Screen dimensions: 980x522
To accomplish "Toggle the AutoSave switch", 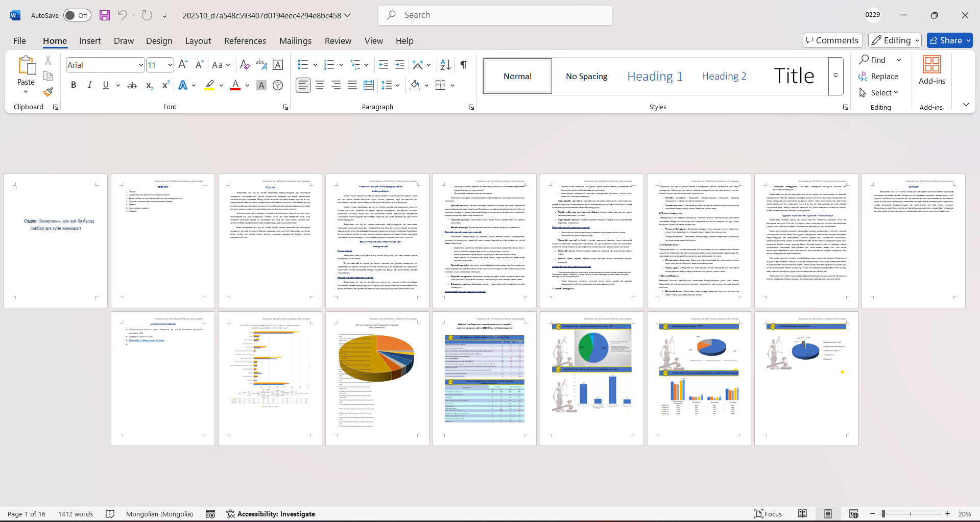I will click(77, 15).
